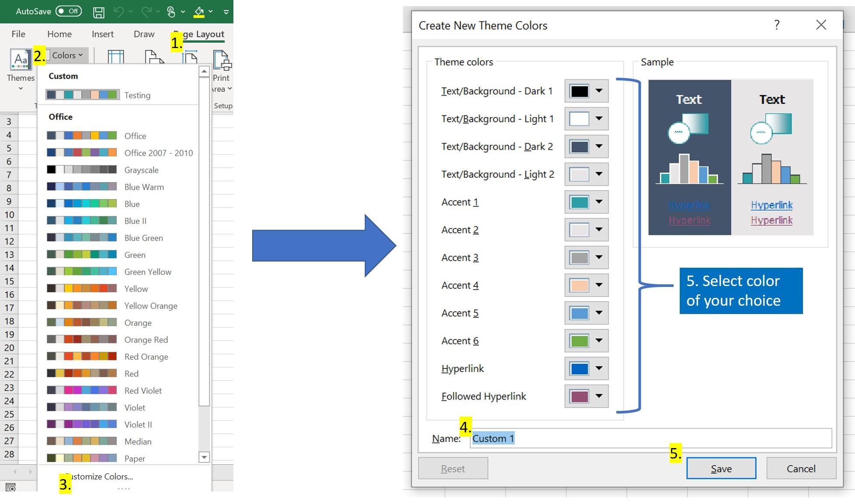Click the Save icon on Quick Access Toolbar
The image size is (855, 504).
point(98,12)
